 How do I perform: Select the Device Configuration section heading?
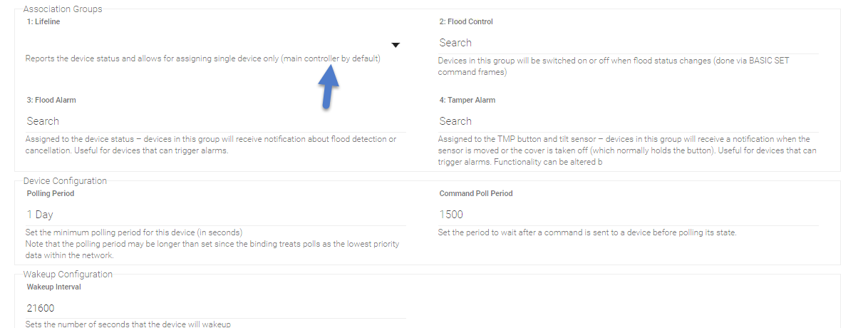coord(65,181)
